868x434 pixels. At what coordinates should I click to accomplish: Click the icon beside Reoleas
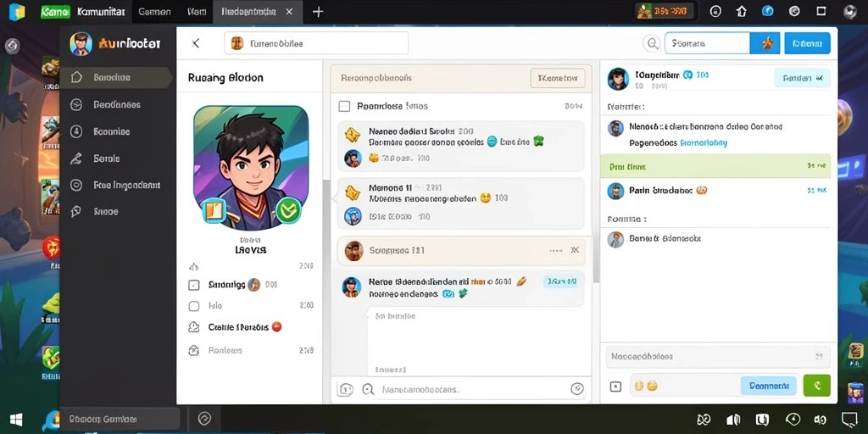pyautogui.click(x=194, y=350)
